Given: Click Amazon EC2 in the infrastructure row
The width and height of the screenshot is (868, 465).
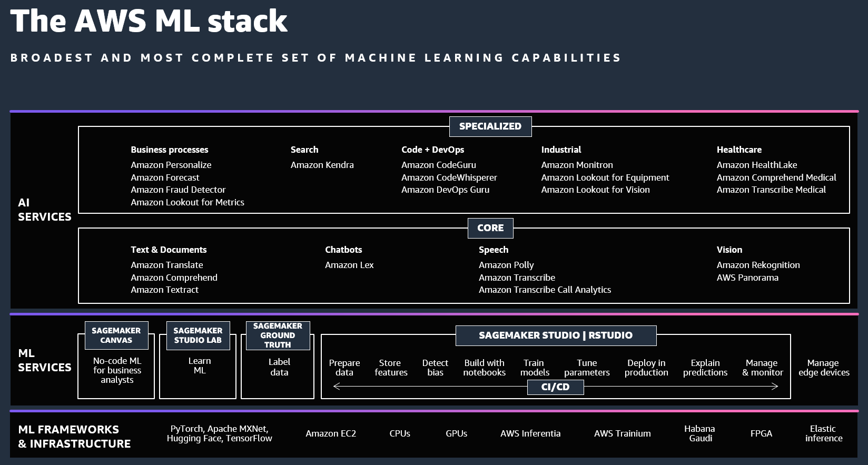Looking at the screenshot, I should click(331, 433).
